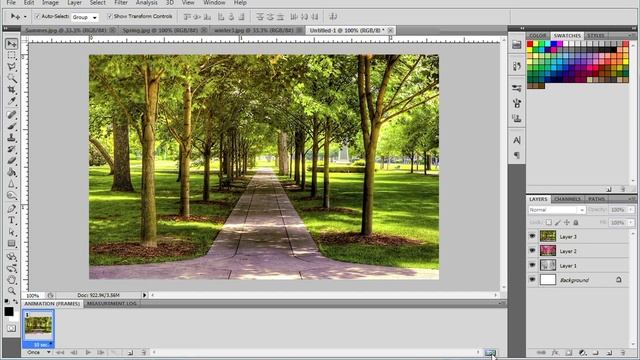
Task: Switch to the Channels tab
Action: point(568,199)
